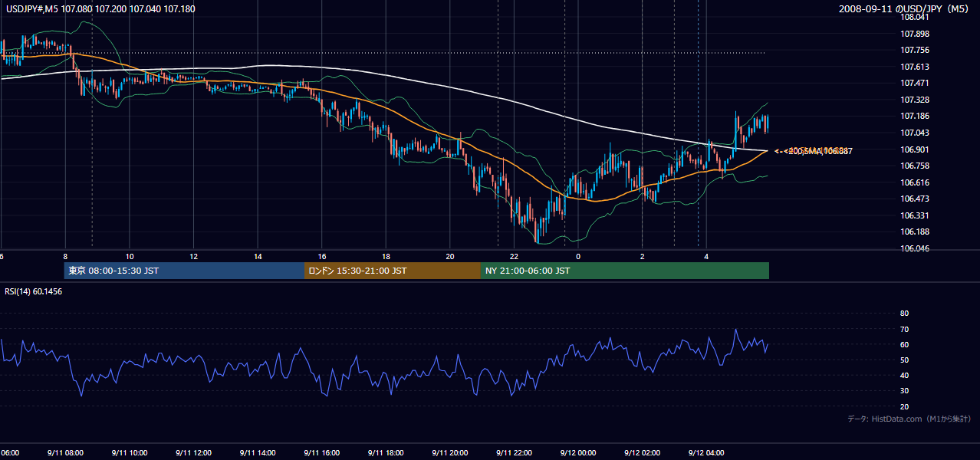
Task: Click the 107.186 price axis label
Action: 915,116
